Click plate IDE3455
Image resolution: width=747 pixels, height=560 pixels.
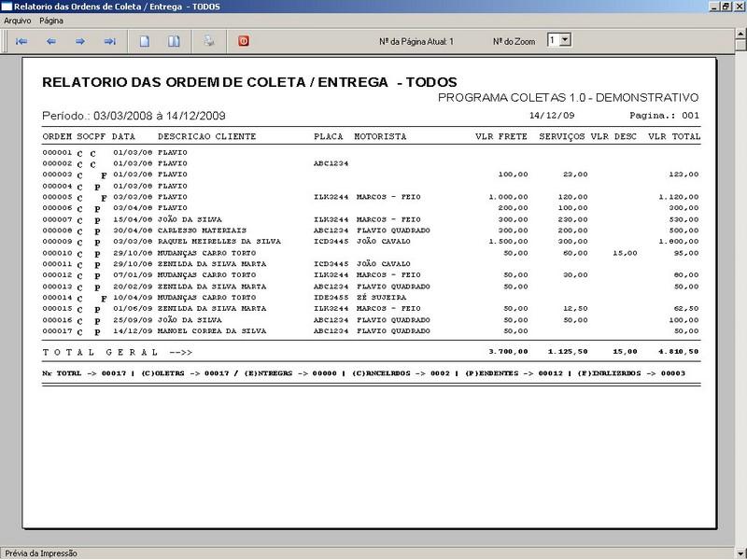click(x=331, y=298)
